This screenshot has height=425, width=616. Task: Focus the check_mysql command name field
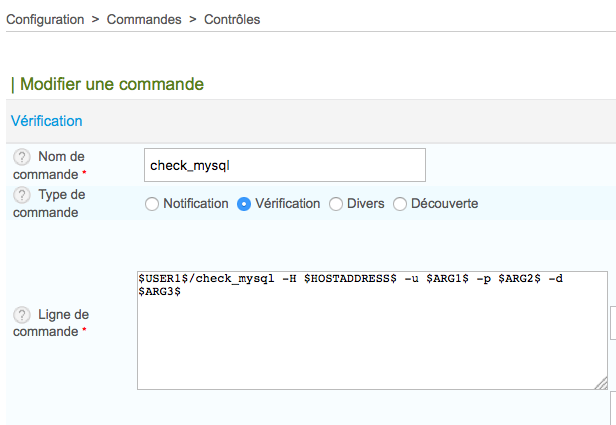coord(285,165)
